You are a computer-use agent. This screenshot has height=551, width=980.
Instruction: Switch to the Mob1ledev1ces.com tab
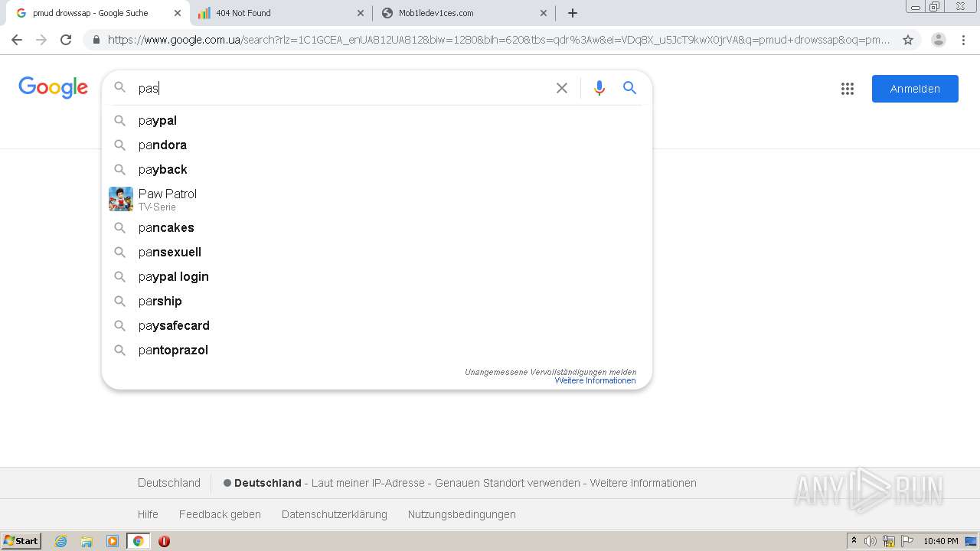pyautogui.click(x=464, y=13)
